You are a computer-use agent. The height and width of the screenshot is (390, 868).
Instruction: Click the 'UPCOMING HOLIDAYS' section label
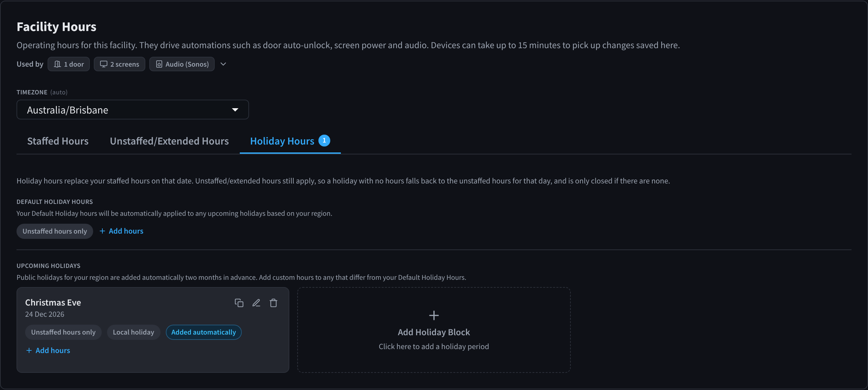coord(49,266)
